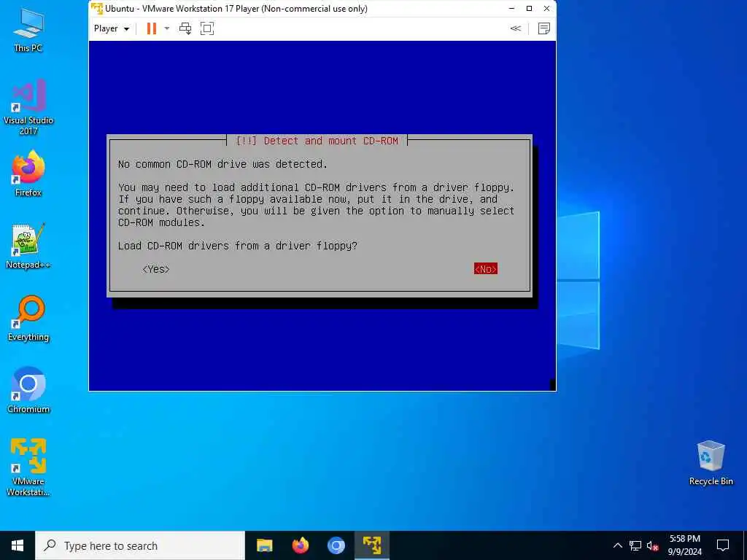
Task: Open the muted volume tray icon
Action: click(x=652, y=545)
